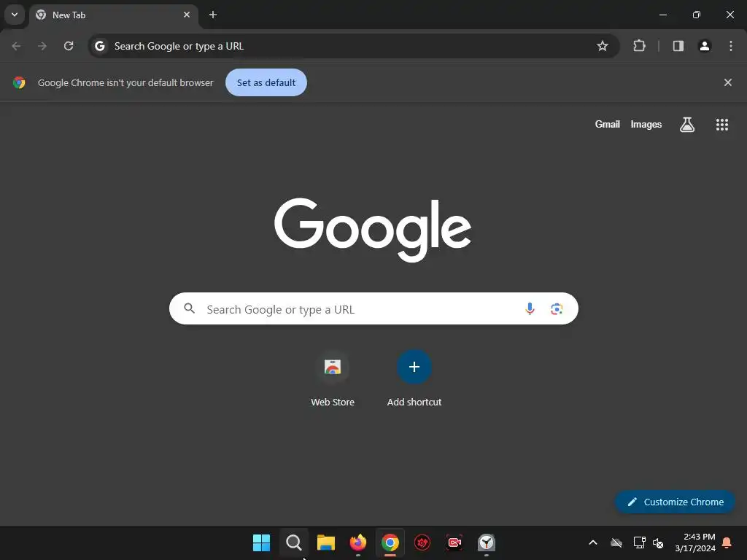Open Windows taskbar search
Image resolution: width=747 pixels, height=560 pixels.
click(293, 542)
